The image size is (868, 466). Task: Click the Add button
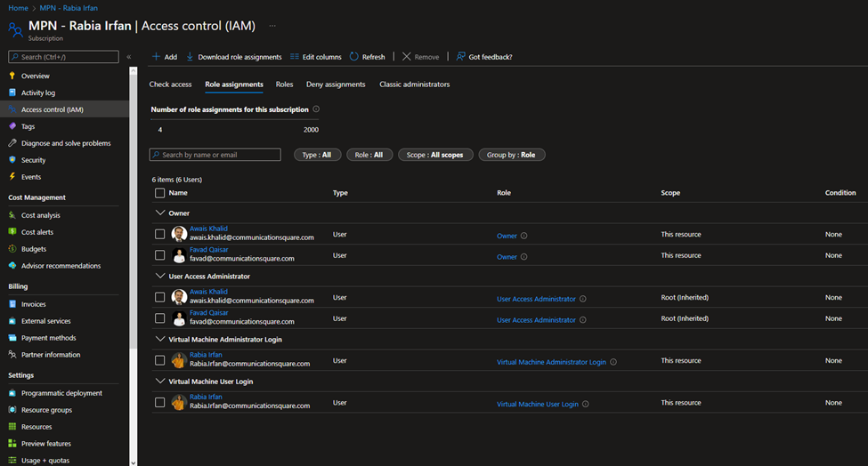(165, 57)
